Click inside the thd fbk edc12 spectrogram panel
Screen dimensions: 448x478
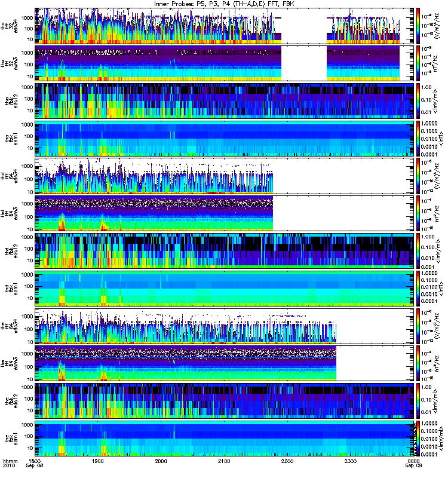(225, 251)
